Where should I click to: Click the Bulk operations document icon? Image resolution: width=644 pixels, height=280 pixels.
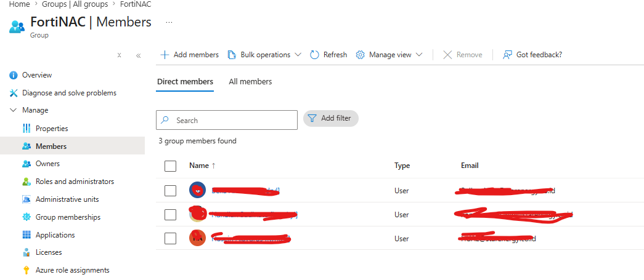pyautogui.click(x=232, y=55)
